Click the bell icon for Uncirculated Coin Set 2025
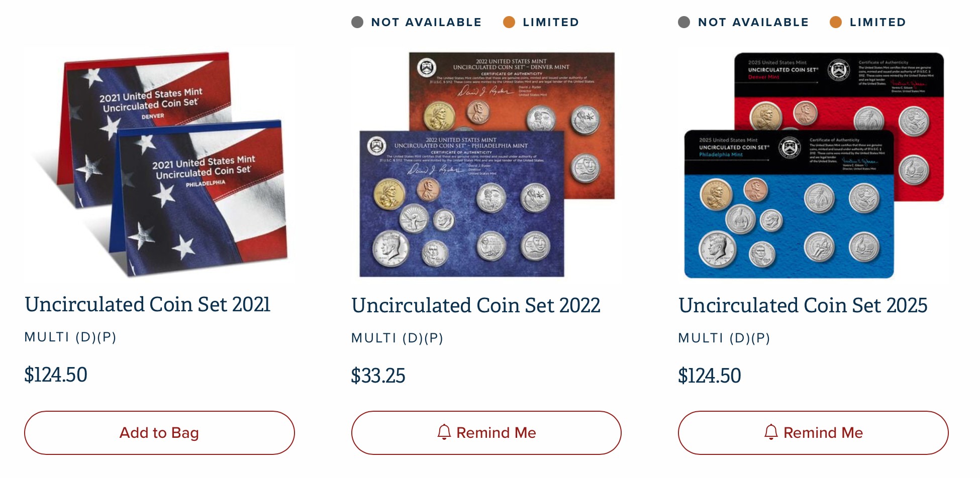The image size is (980, 478). (771, 432)
